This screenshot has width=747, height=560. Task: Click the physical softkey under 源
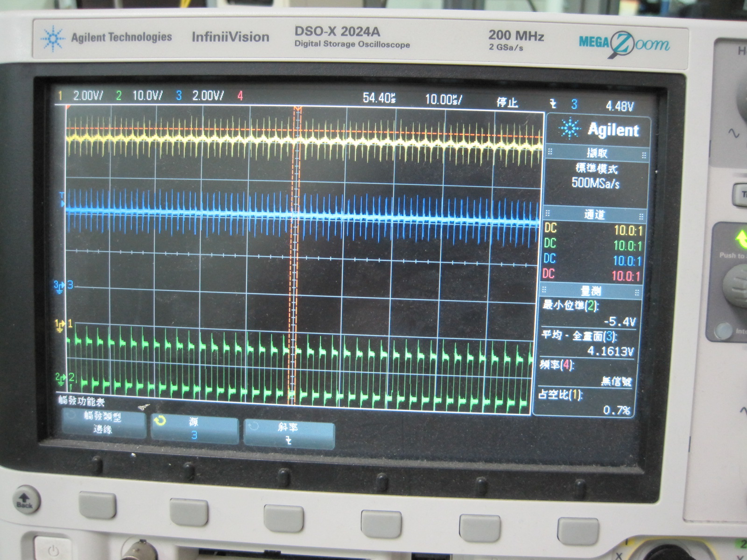[x=189, y=511]
